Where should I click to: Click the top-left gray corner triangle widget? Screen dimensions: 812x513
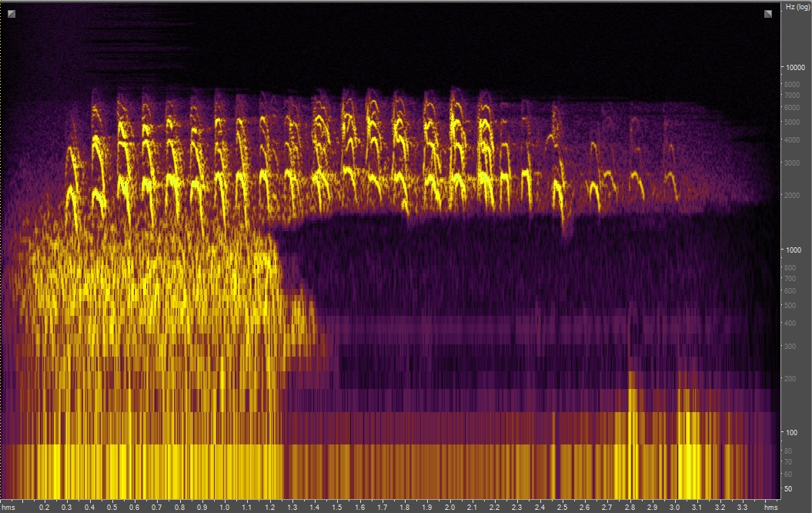click(x=10, y=14)
